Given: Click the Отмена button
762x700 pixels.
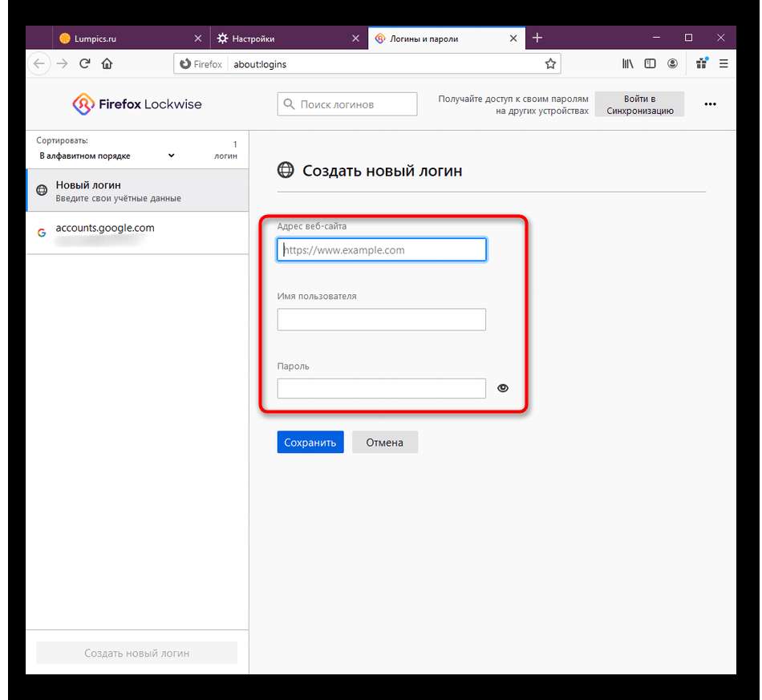Looking at the screenshot, I should 385,442.
